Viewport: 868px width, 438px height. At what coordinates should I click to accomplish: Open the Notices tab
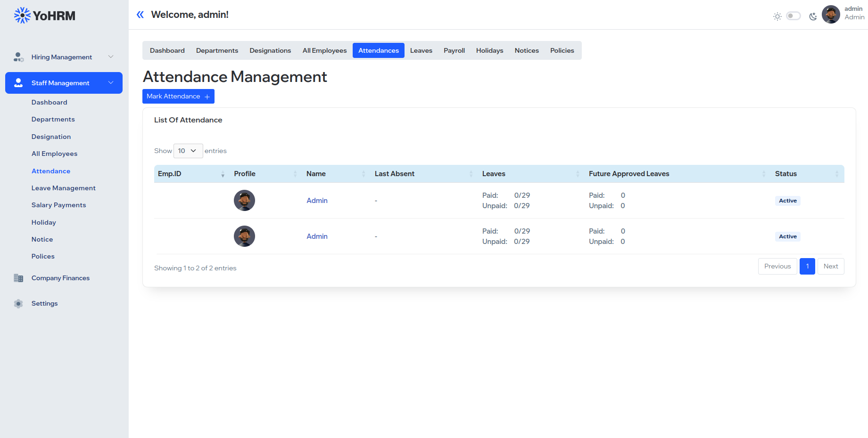(527, 50)
